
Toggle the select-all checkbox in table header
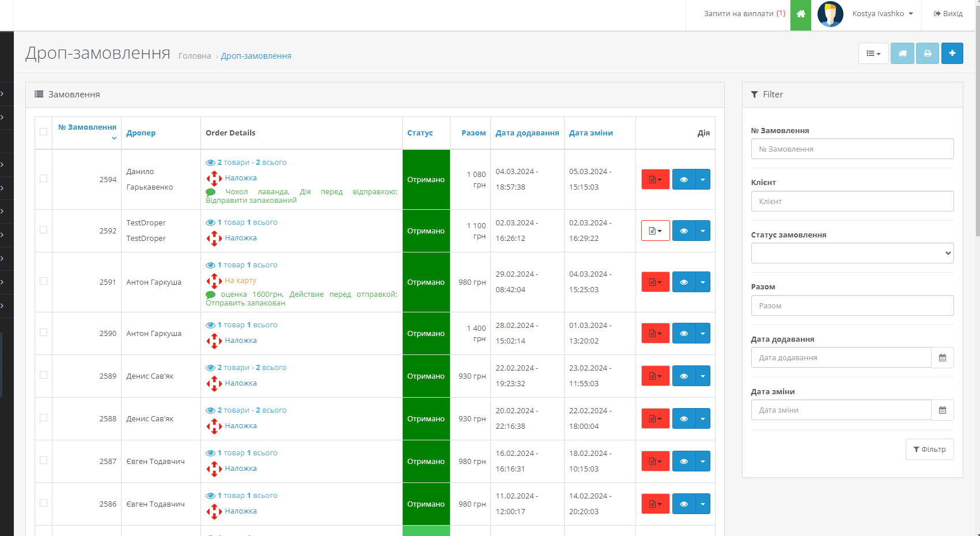tap(43, 132)
